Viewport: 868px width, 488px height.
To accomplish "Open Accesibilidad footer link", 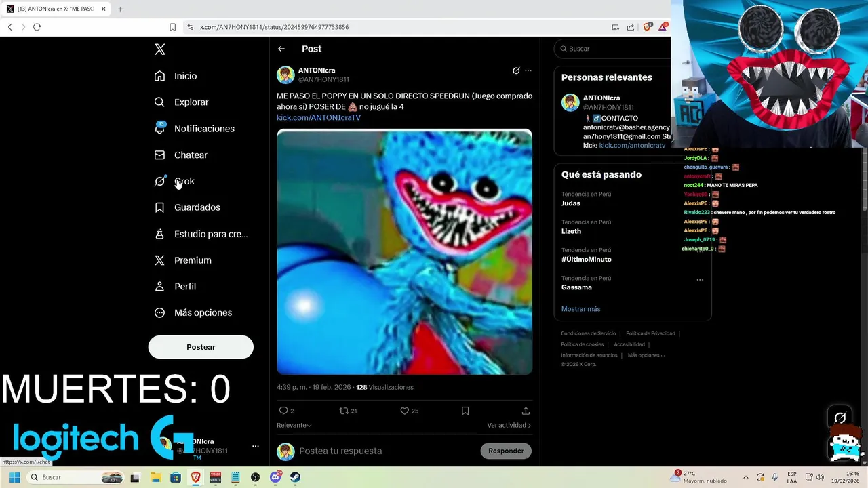I will [629, 344].
